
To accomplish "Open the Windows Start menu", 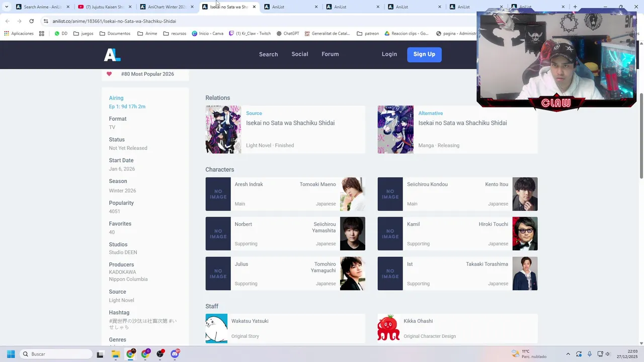I will (11, 354).
